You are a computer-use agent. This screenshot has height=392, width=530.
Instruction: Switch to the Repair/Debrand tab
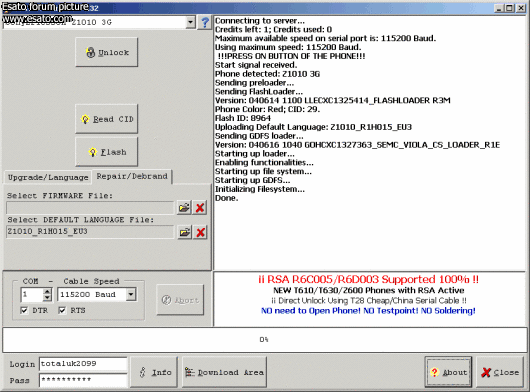click(132, 176)
